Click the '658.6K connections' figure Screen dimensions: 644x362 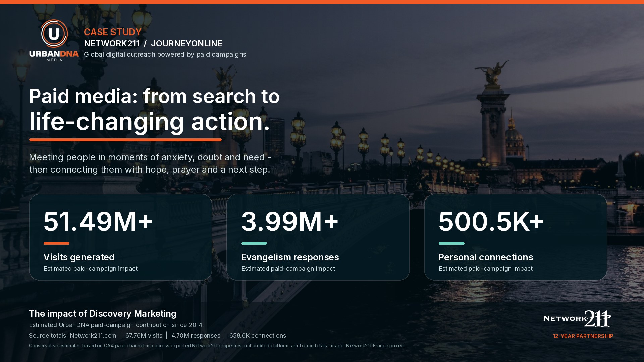[258, 336]
